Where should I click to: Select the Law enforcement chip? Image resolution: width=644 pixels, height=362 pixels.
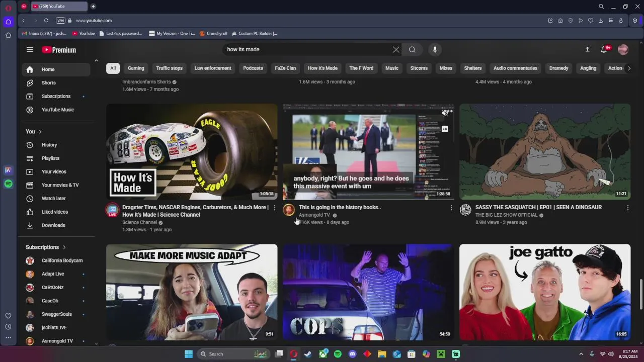(x=213, y=68)
